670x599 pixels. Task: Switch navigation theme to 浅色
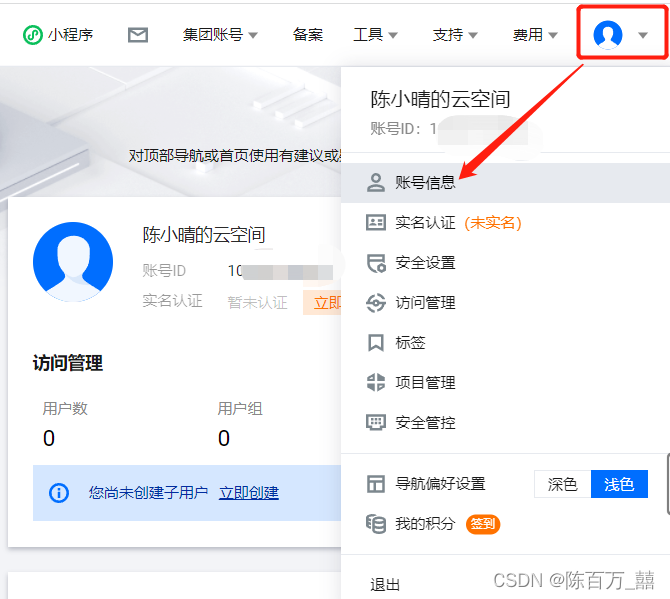(x=619, y=484)
